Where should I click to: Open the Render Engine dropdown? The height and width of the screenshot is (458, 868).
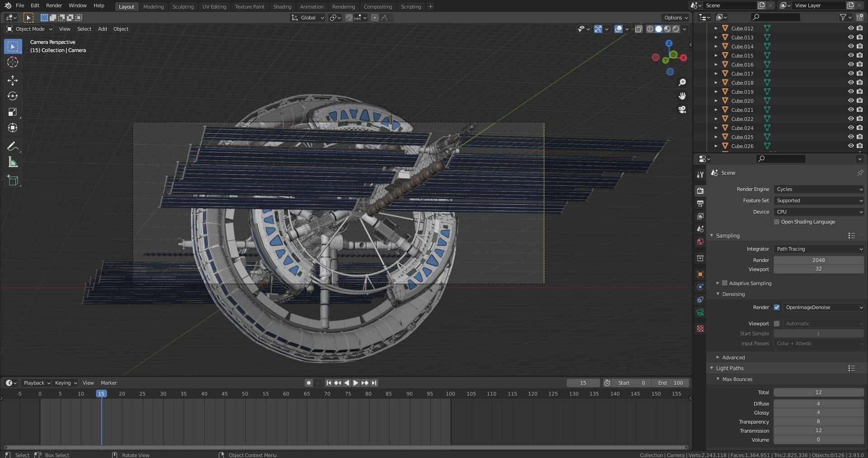point(818,189)
